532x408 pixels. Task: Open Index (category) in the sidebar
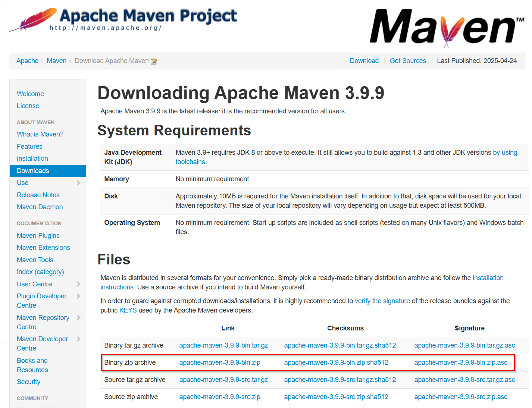(x=40, y=272)
